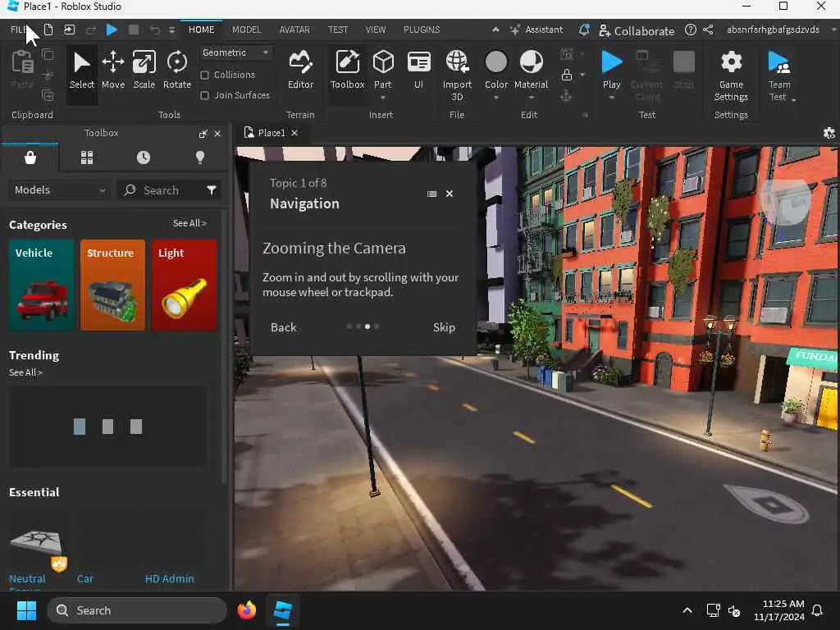The height and width of the screenshot is (630, 840).
Task: Switch to Toolbox Recent clock tab
Action: 143,157
